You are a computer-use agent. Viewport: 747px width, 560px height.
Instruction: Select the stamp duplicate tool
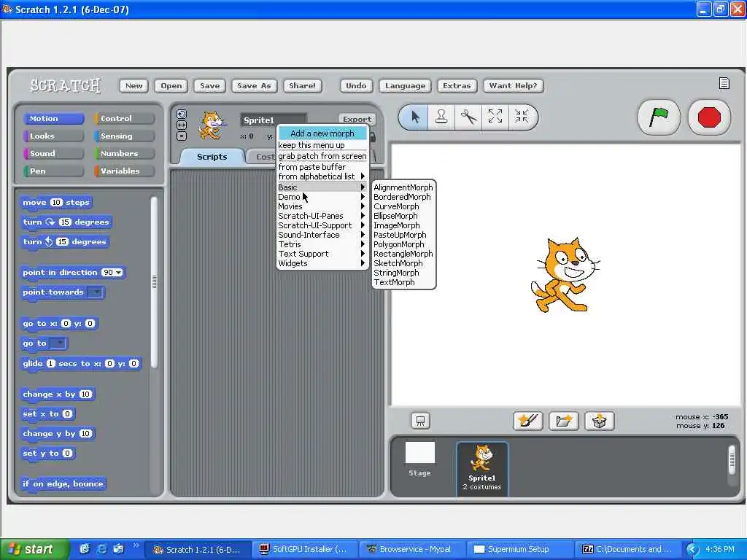click(x=441, y=117)
